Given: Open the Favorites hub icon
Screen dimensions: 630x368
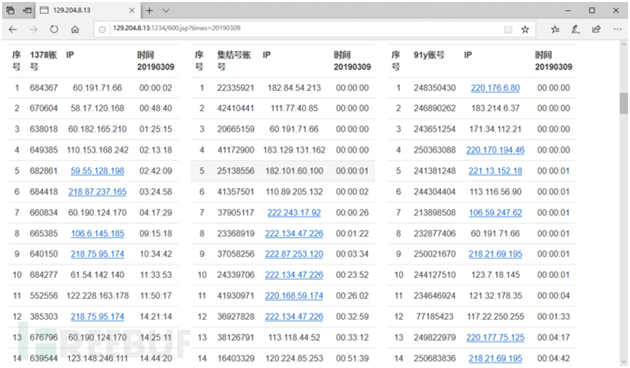Looking at the screenshot, I should [x=555, y=29].
